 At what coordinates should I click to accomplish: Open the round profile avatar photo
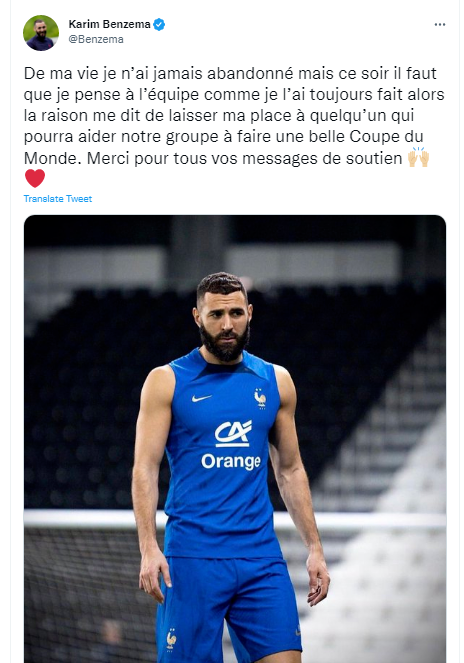click(41, 33)
